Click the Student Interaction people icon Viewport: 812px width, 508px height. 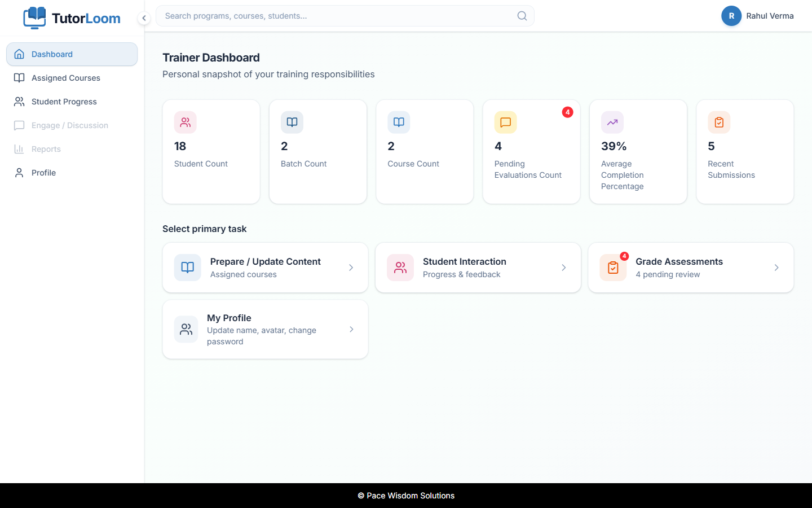[400, 268]
